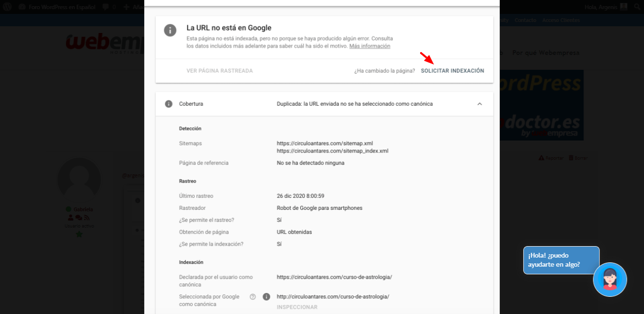This screenshot has width=644, height=314.
Task: Click 'URL obtenidas' value
Action: point(294,232)
